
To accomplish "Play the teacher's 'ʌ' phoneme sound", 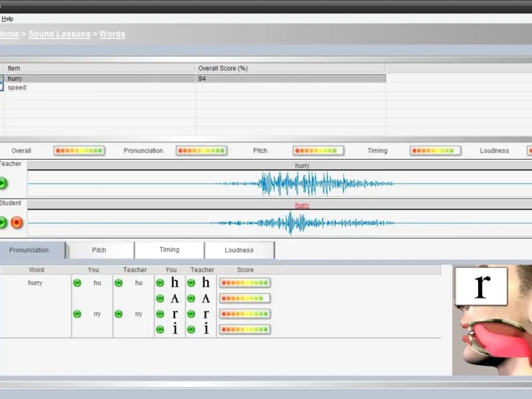I will pos(191,299).
